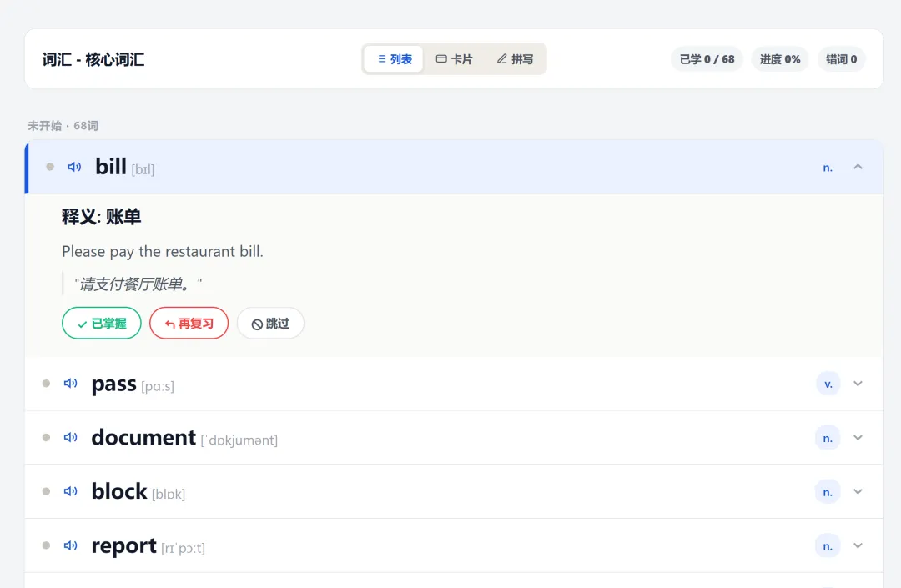
Task: Expand the report entry
Action: click(x=858, y=545)
